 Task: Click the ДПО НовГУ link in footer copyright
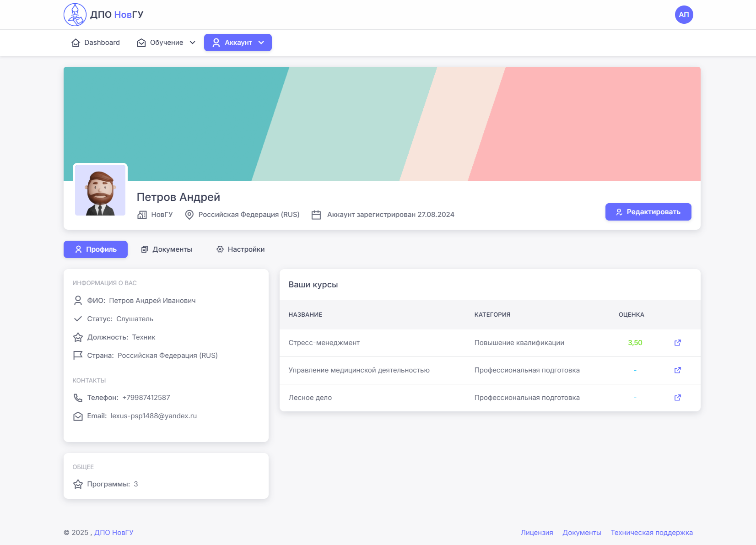click(x=114, y=533)
